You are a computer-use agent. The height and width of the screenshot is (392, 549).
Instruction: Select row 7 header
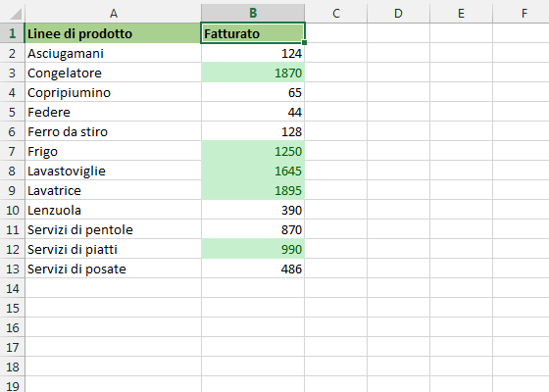click(x=12, y=151)
